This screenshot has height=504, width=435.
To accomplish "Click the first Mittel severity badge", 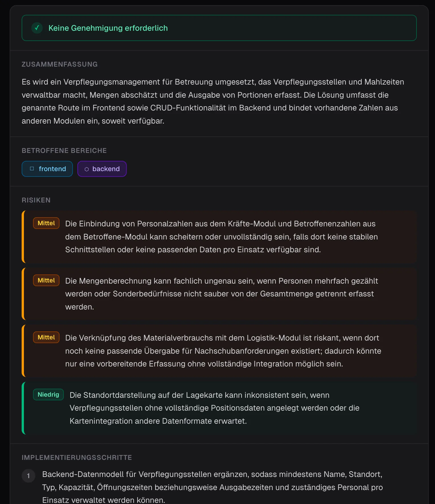I will coord(46,223).
